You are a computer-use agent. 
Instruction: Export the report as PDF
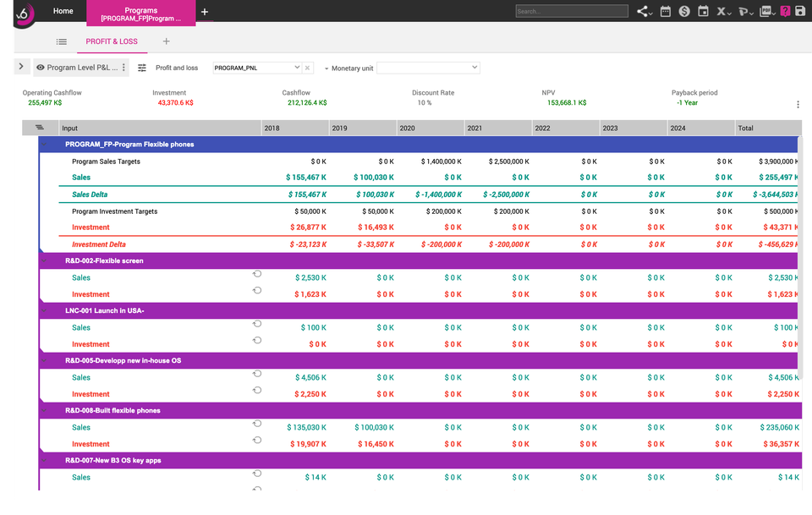click(x=766, y=11)
